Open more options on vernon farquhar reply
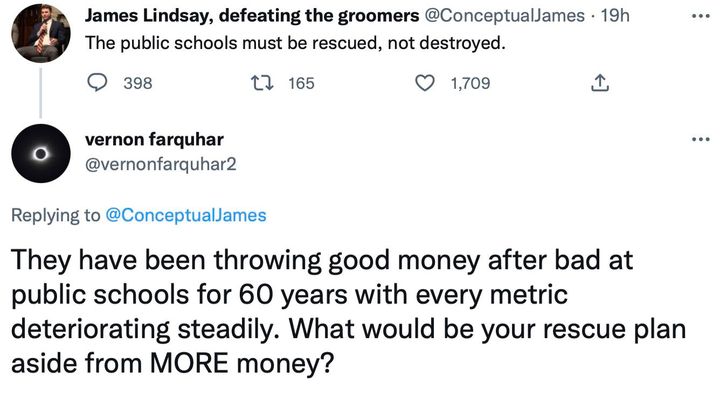Viewport: 720px width, 393px height. click(x=701, y=139)
